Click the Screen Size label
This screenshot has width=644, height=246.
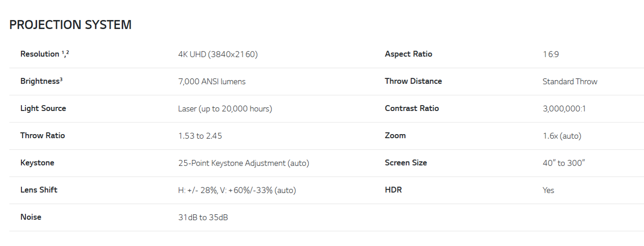point(406,163)
